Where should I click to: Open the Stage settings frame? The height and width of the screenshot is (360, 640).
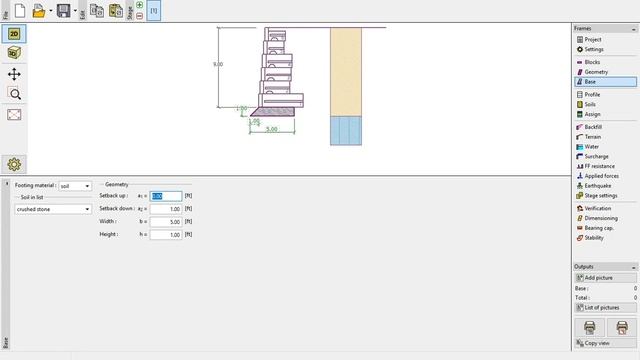coord(605,196)
